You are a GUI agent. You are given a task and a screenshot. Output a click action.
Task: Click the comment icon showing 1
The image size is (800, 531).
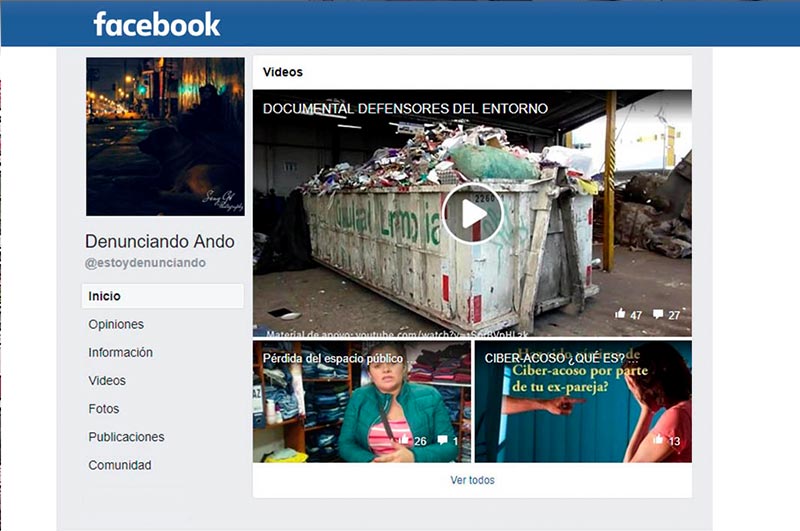click(442, 440)
